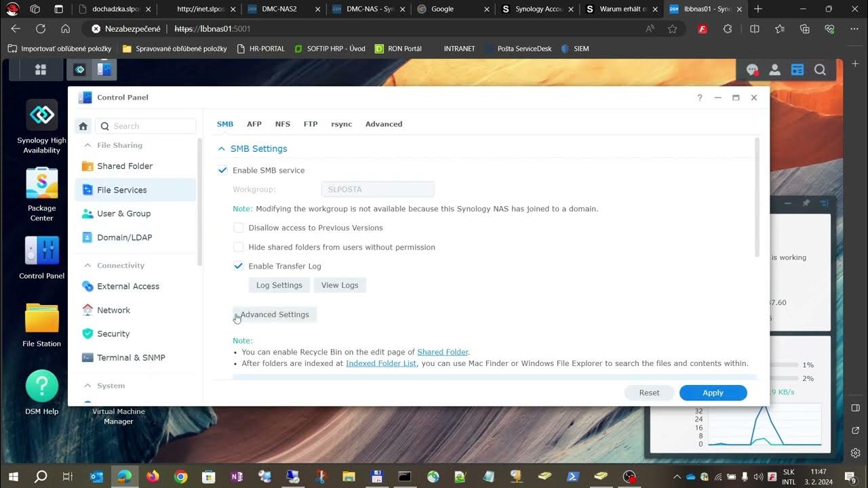Uncheck Enable Transfer Log

point(238,266)
